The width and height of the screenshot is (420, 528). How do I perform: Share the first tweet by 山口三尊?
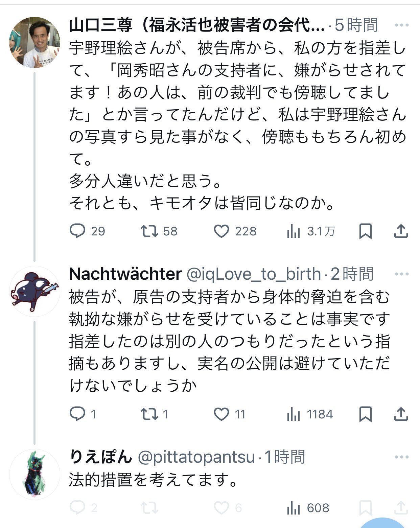click(401, 231)
